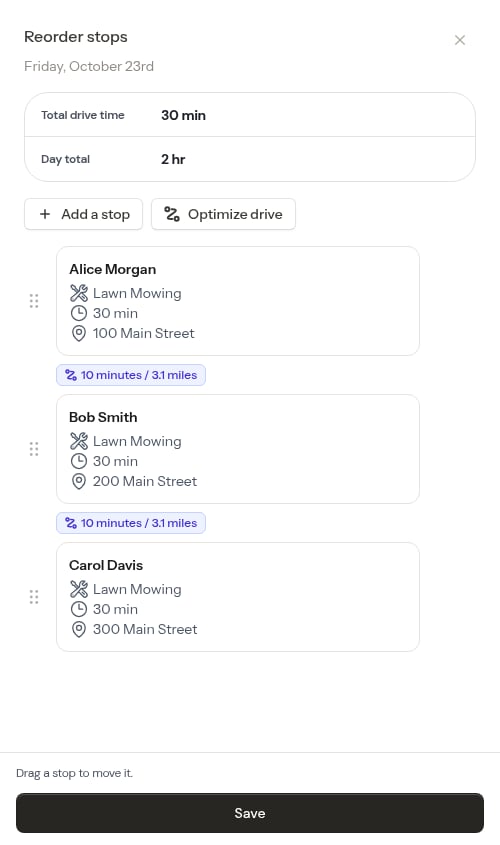The height and width of the screenshot is (845, 500).
Task: Click the drag handle beside Alice Morgan
Action: (x=34, y=301)
